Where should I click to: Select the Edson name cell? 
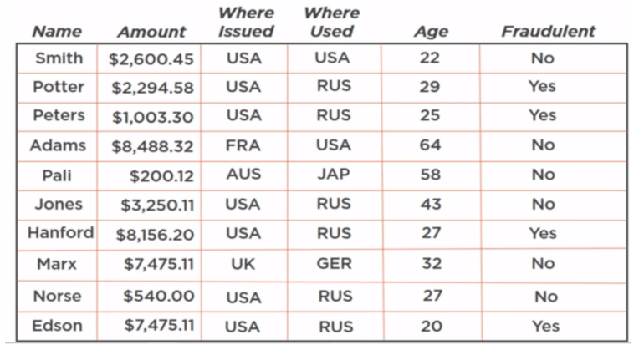pos(57,325)
